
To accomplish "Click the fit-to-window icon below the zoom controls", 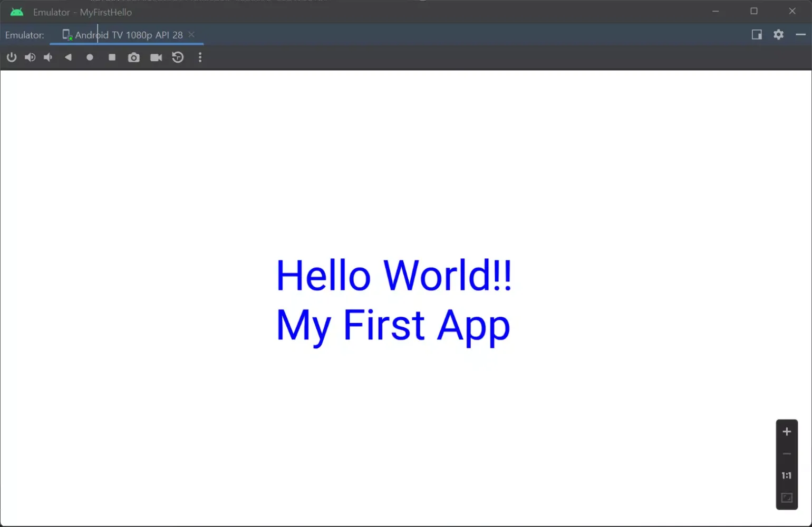I will (786, 497).
